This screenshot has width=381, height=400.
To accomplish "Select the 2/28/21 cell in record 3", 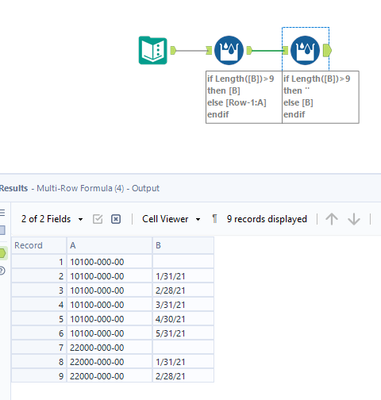I will coord(183,291).
